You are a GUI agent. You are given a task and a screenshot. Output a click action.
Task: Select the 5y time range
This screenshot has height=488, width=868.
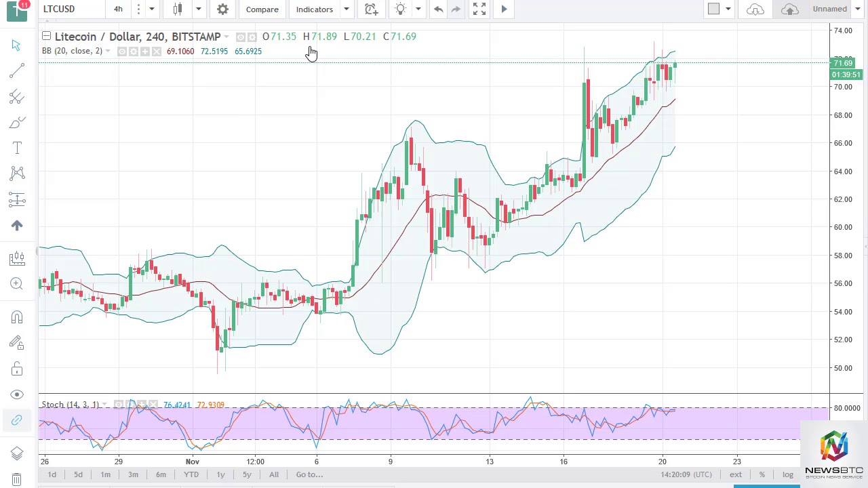click(247, 474)
